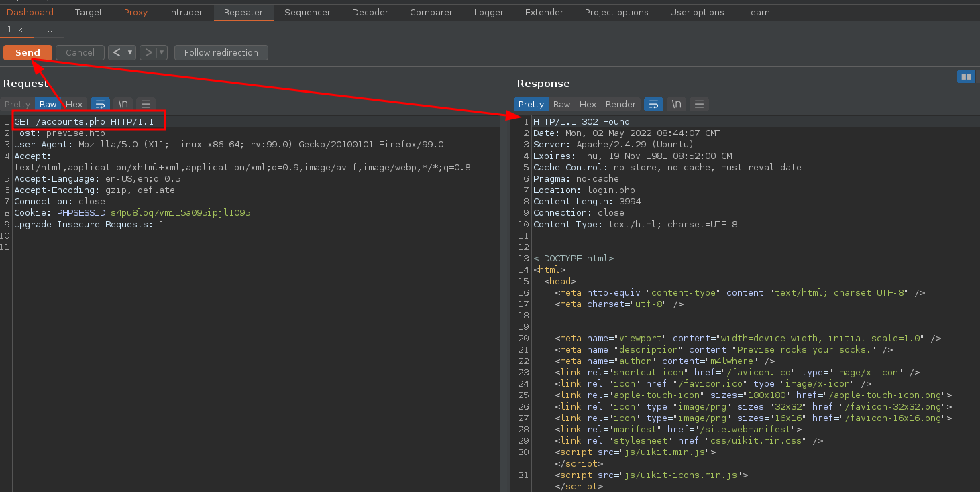Switch Request view to Raw
This screenshot has width=980, height=492.
[x=48, y=104]
